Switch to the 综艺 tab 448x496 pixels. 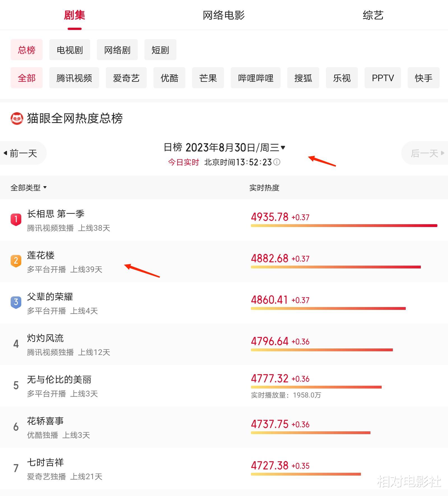coord(373,15)
